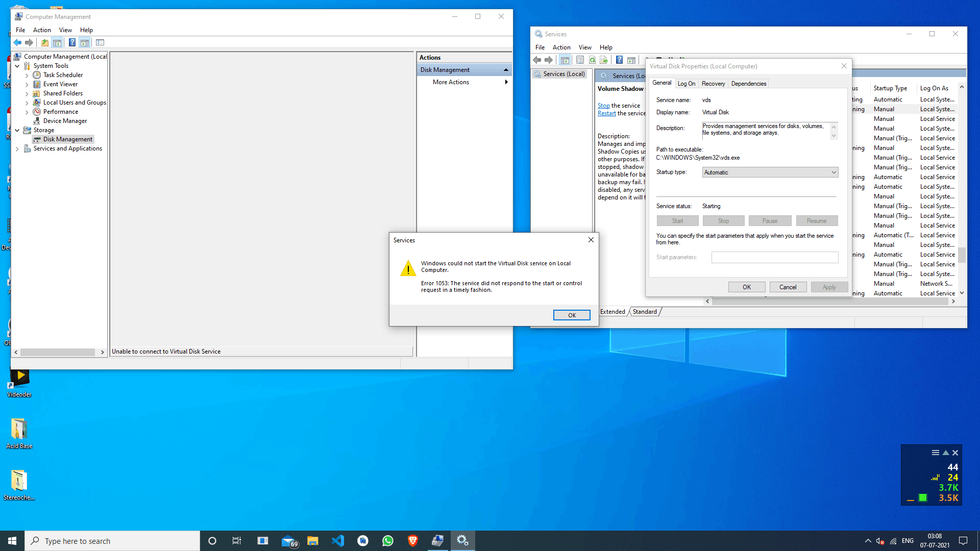The image size is (980, 551).
Task: Click the blue Help icon in Computer Management toolbar
Action: (x=72, y=43)
